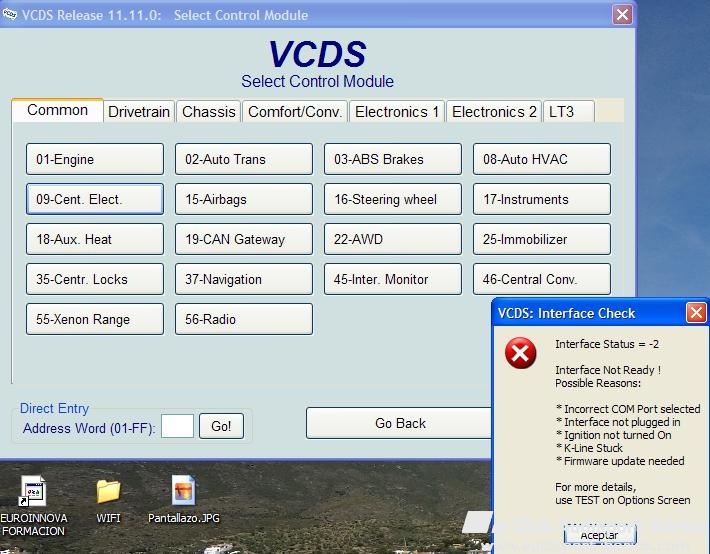
Task: Select the 35-Centr. Locks module
Action: (95, 279)
